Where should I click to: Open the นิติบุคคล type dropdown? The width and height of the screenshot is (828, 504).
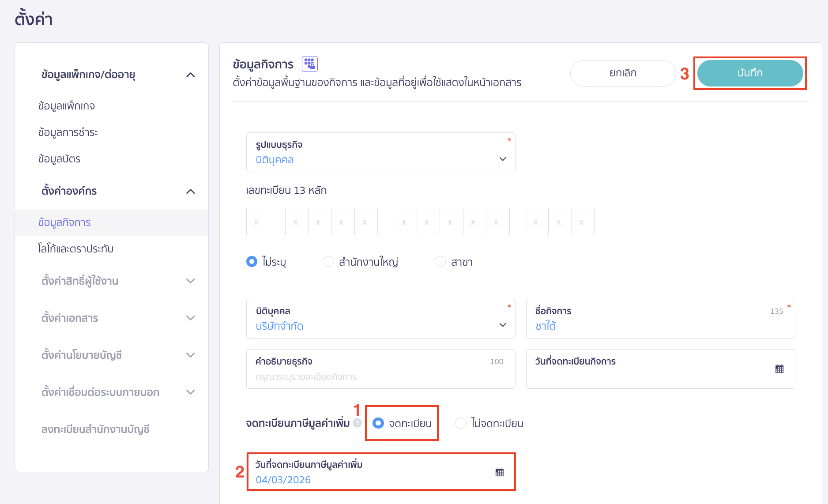pos(503,325)
